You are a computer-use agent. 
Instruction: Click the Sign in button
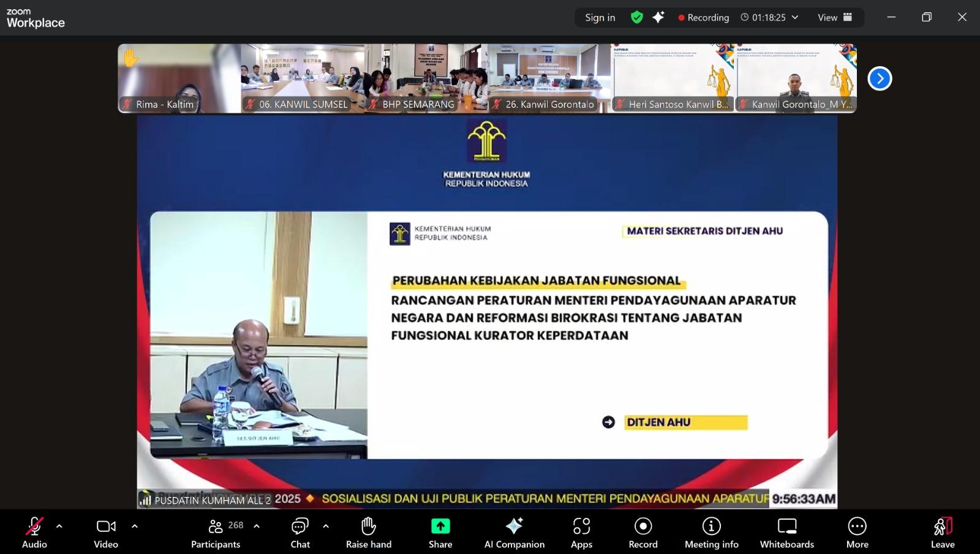(x=600, y=17)
